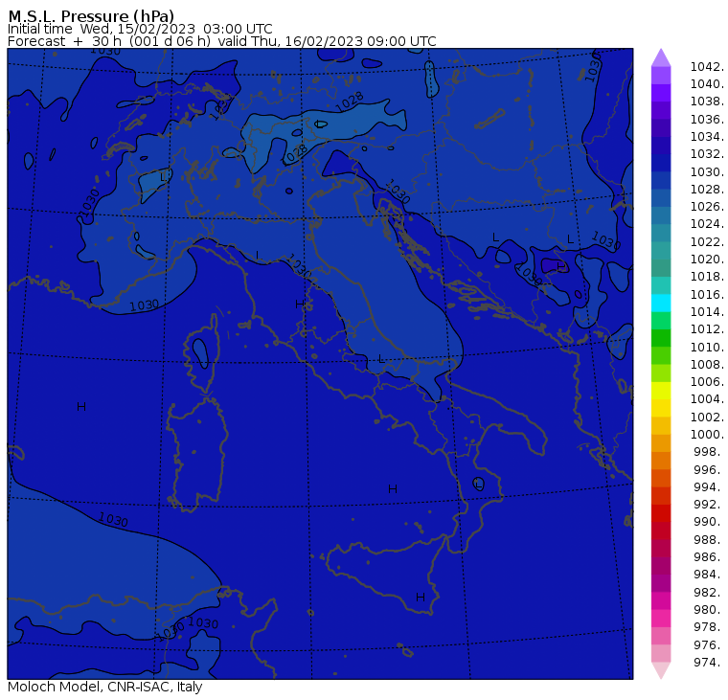
Task: Click the legend value '1026.'
Action: click(x=707, y=206)
